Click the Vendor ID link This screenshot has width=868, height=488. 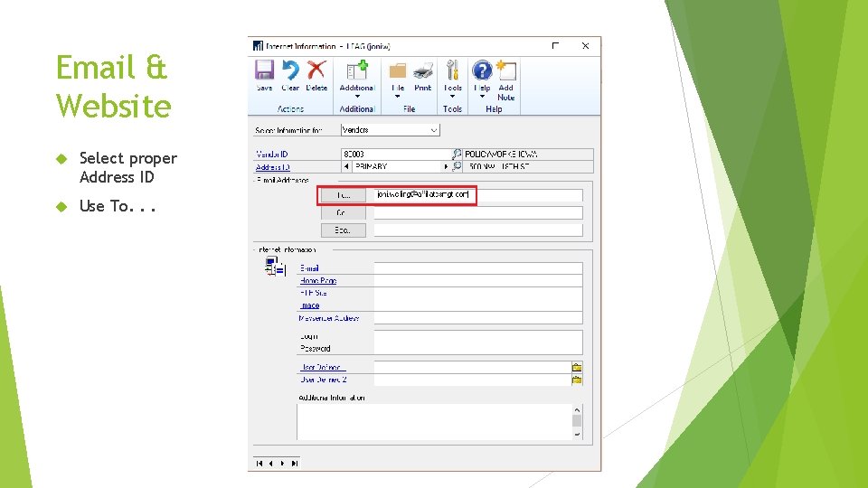tap(272, 154)
